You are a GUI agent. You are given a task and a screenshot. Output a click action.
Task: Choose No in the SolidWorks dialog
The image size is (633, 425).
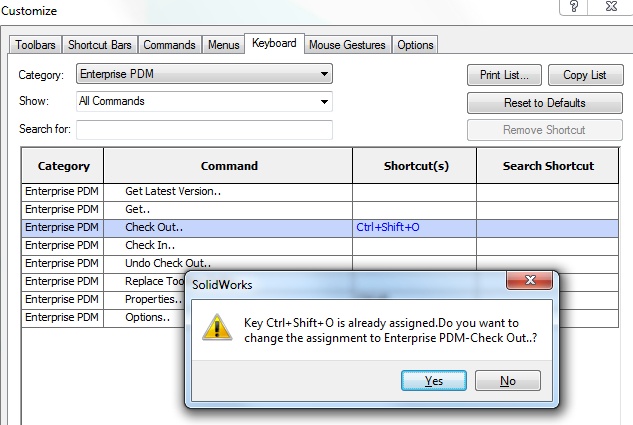(507, 381)
